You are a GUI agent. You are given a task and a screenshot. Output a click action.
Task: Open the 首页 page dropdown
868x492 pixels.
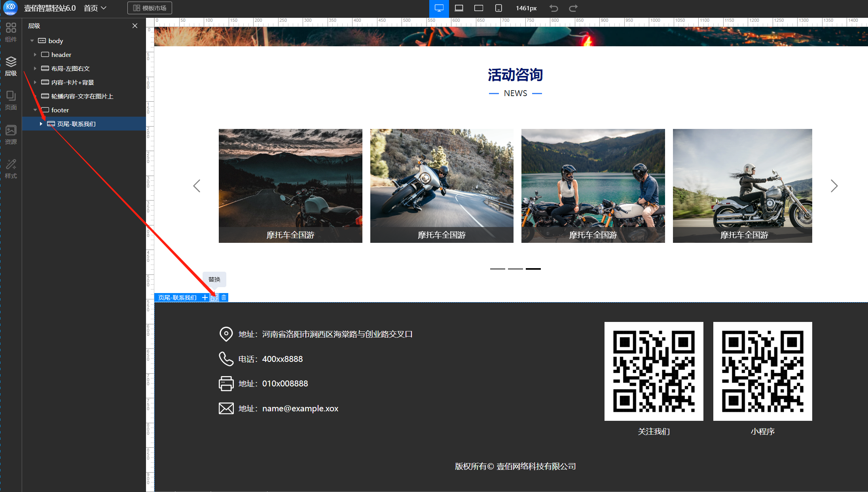click(x=95, y=8)
